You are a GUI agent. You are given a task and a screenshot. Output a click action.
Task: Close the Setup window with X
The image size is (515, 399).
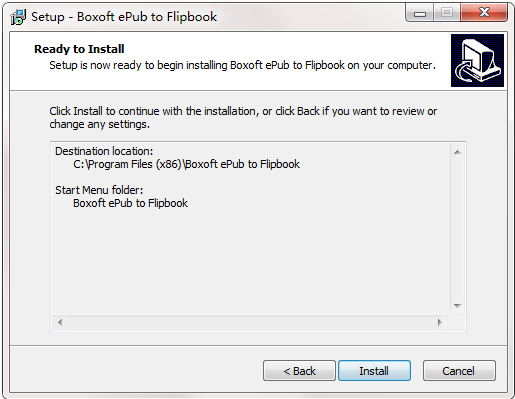point(484,13)
